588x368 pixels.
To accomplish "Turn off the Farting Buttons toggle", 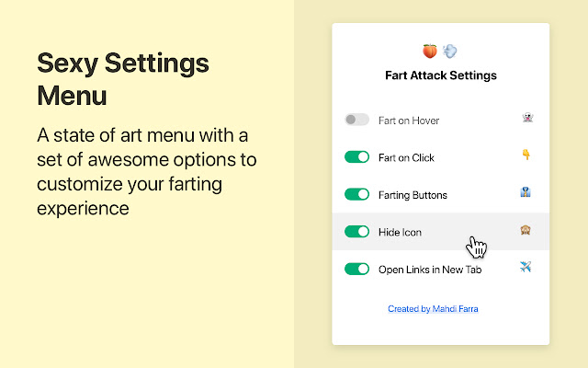I will pos(356,194).
